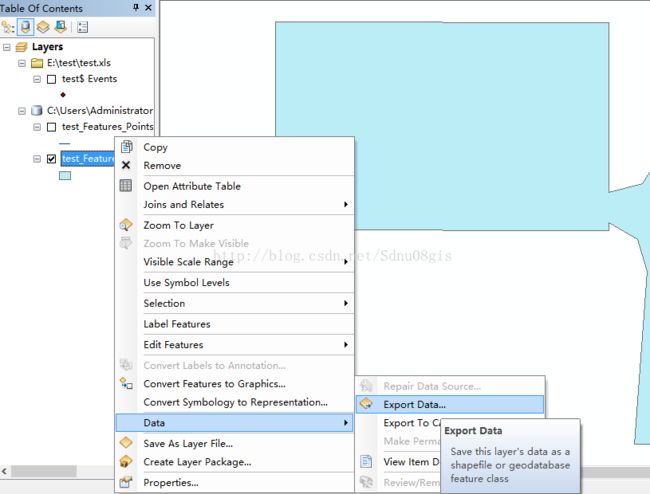Close the Table Of Contents panel
Viewport: 650px width, 494px height.
pyautogui.click(x=148, y=7)
